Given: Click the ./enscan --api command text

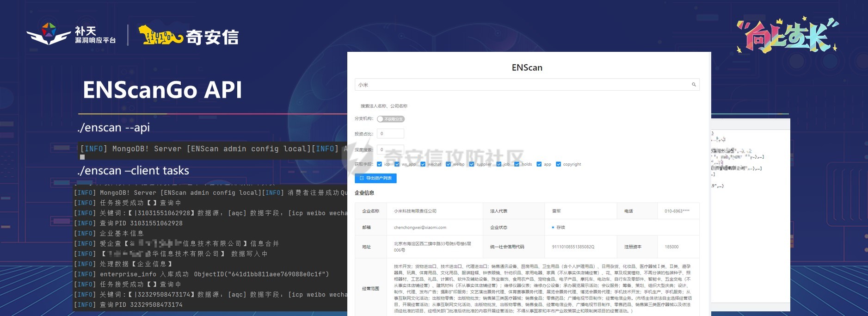Looking at the screenshot, I should point(114,128).
